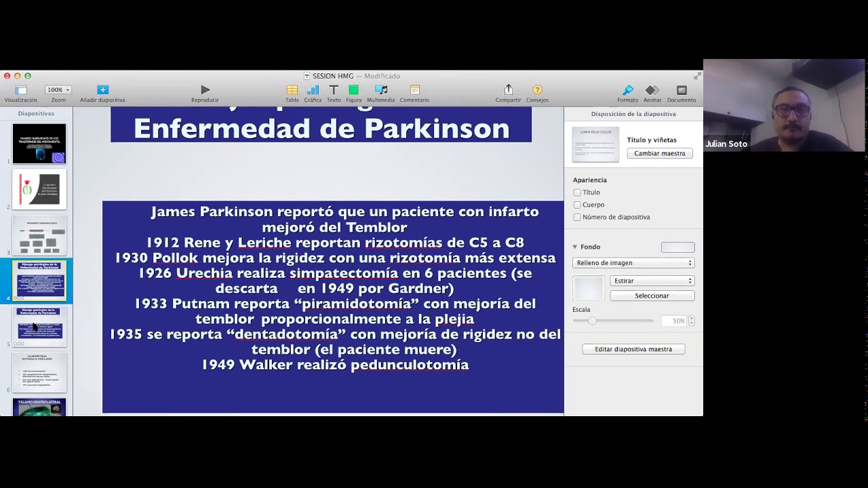Viewport: 868px width, 488px height.
Task: Add a text box with Texto icon
Action: (334, 89)
